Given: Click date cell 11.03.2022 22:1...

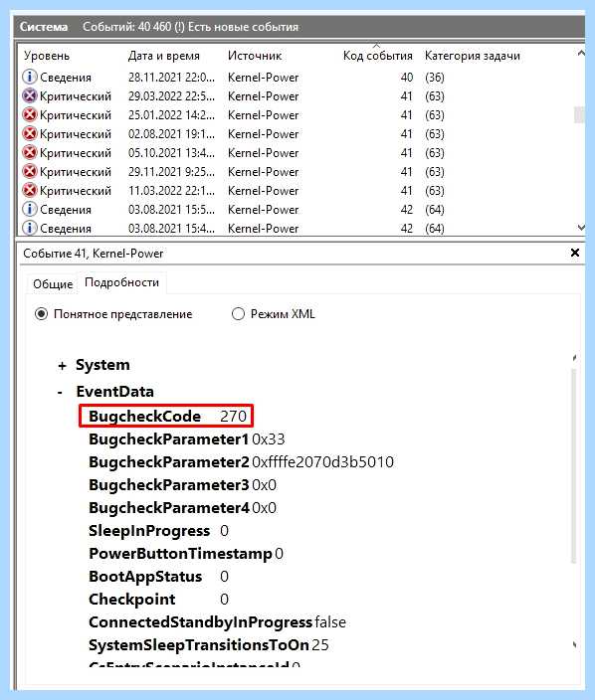Looking at the screenshot, I should [x=171, y=191].
